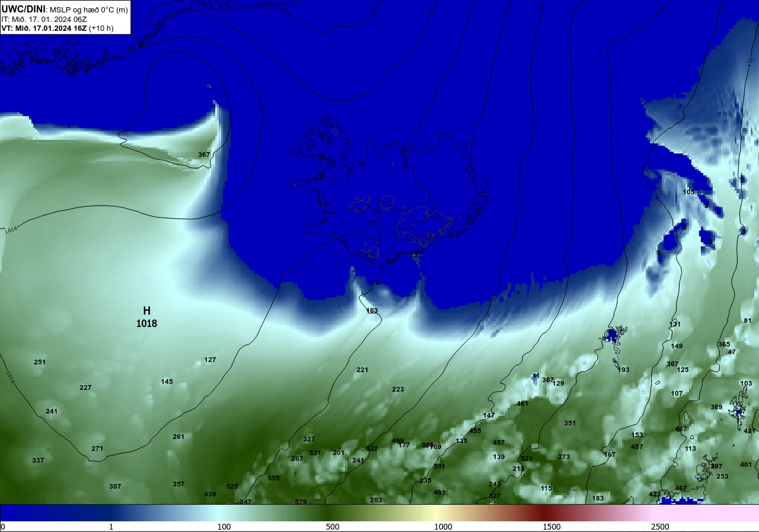Click the UWC/DINI title text
This screenshot has width=759, height=532.
tap(24, 9)
